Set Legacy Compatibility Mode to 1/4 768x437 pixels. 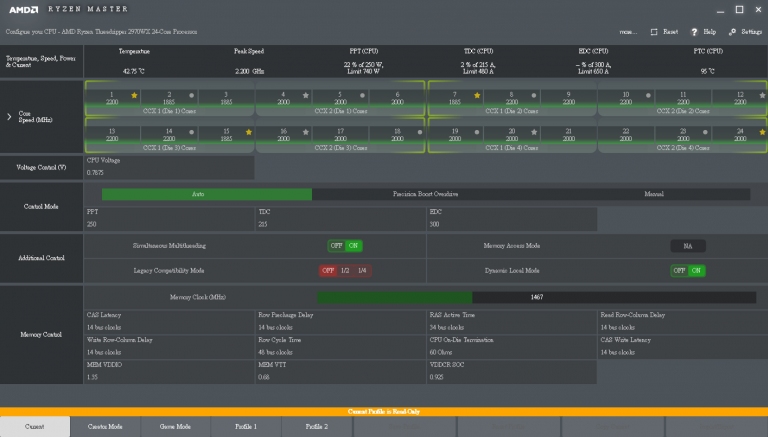(x=362, y=270)
